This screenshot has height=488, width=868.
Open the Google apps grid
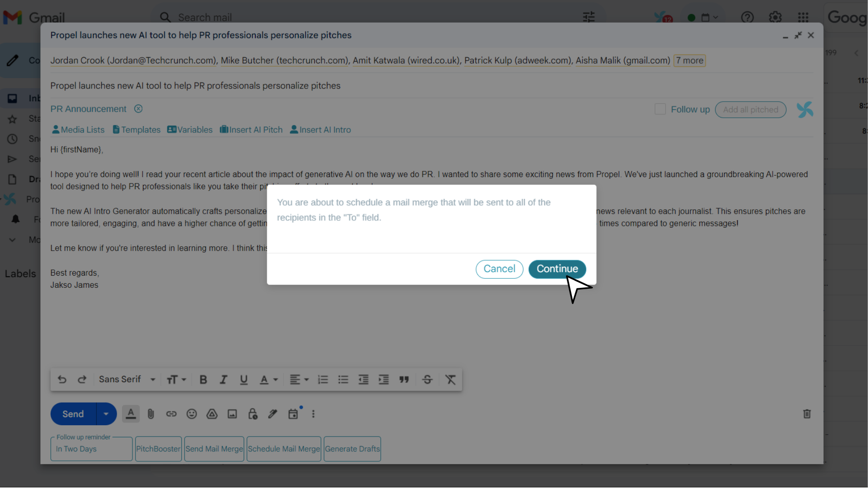pos(803,18)
